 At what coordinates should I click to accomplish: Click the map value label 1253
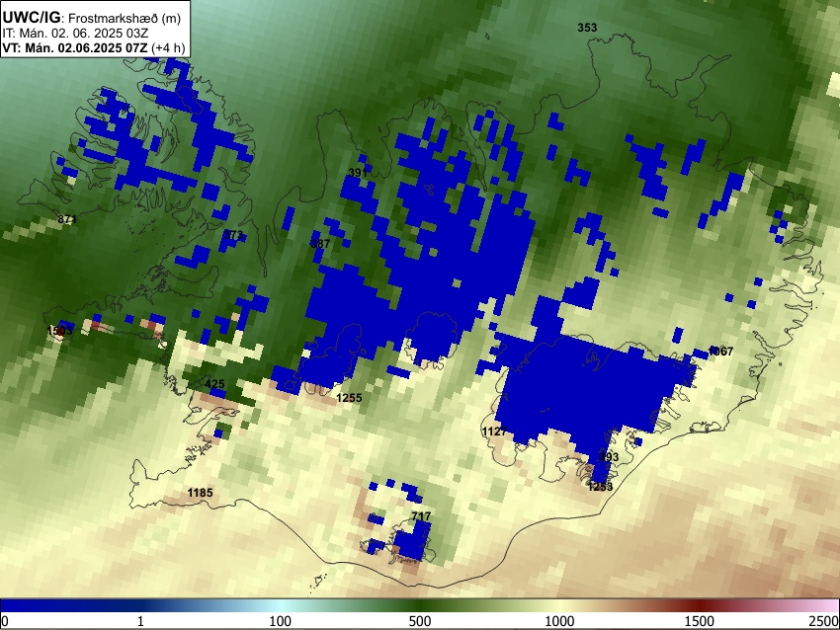click(600, 487)
